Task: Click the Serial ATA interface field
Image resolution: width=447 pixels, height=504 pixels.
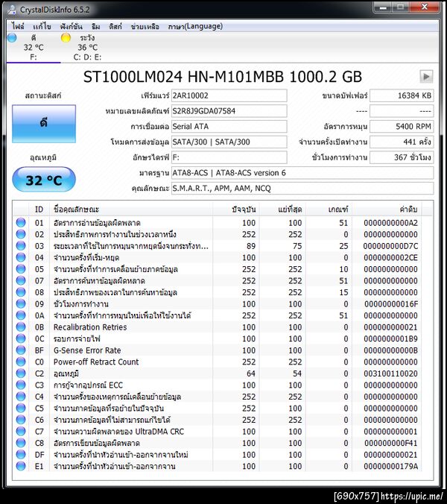Action: pos(229,127)
